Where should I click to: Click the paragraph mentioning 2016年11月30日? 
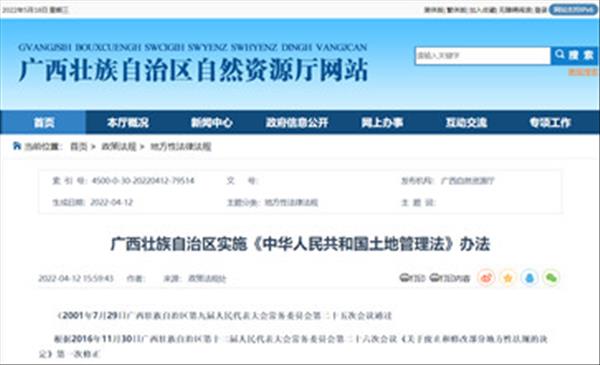pyautogui.click(x=293, y=346)
